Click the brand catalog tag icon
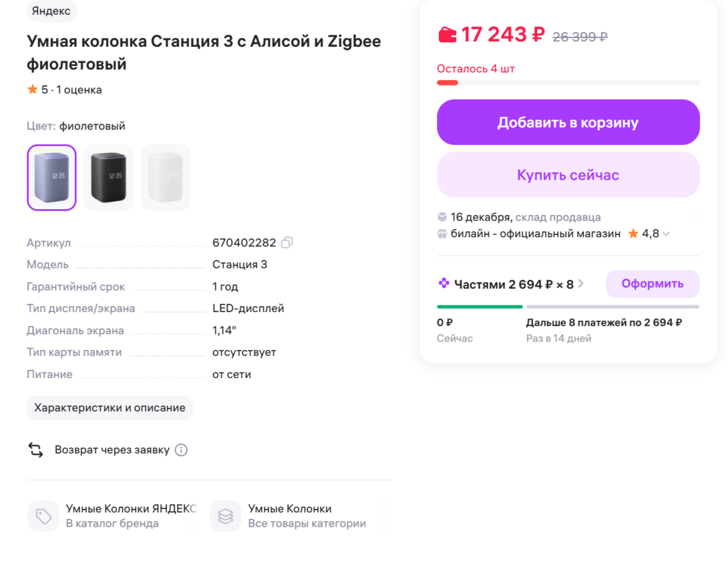 point(43,516)
